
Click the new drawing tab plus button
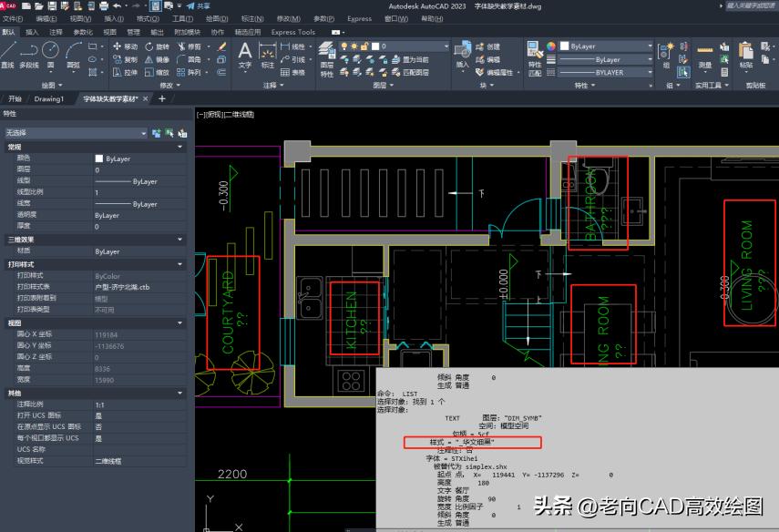[162, 99]
